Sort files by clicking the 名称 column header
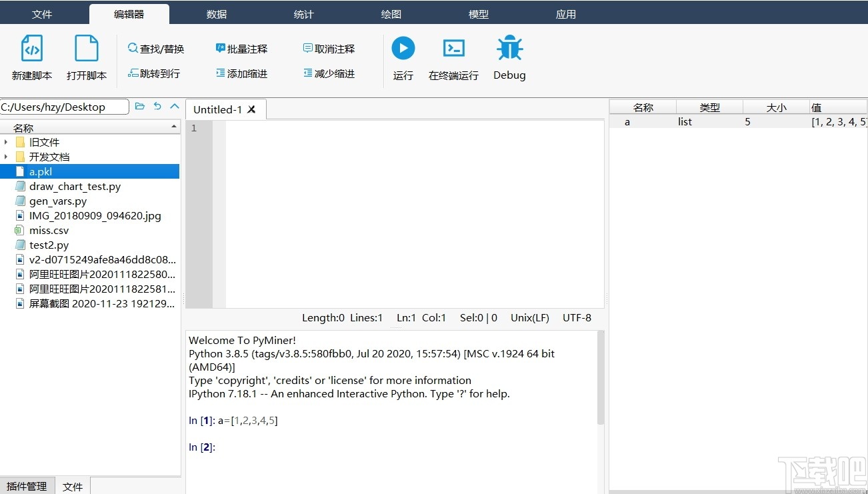Viewport: 868px width, 494px height. click(x=22, y=127)
